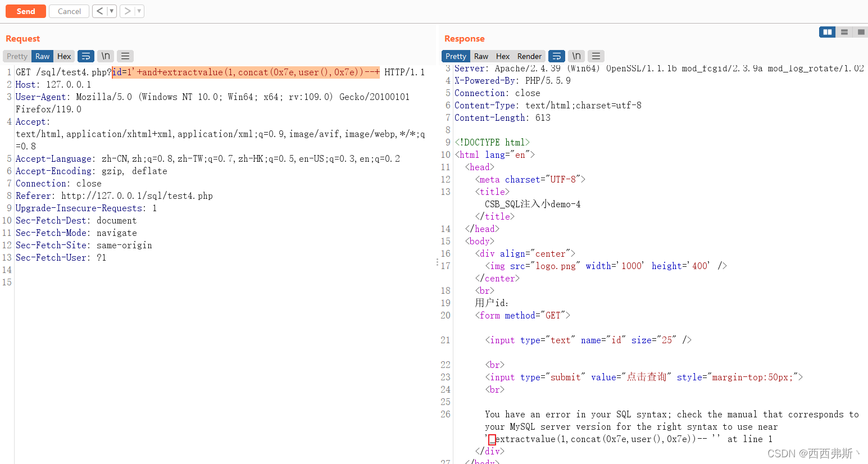Open the previous history dropdown arrow
The height and width of the screenshot is (464, 868).
pos(112,11)
